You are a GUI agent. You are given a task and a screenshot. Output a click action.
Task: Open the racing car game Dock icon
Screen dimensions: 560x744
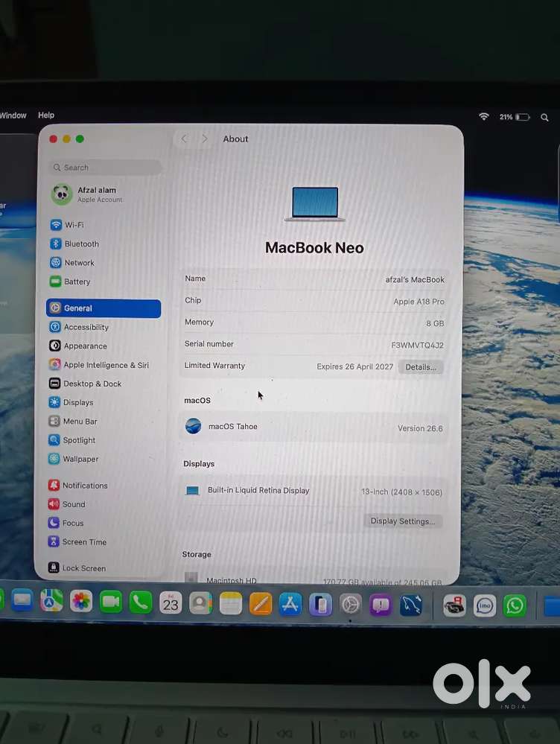click(454, 606)
